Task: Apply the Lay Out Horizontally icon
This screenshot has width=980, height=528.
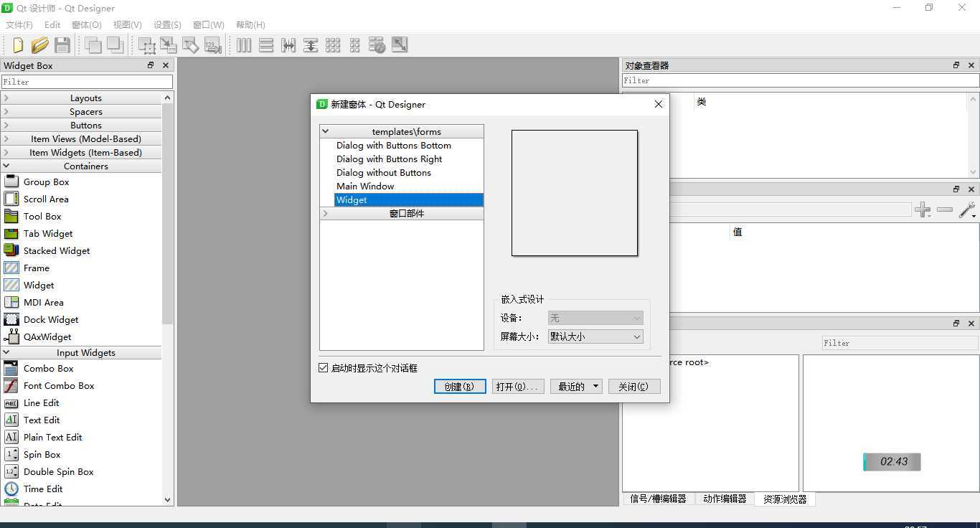Action: click(x=244, y=45)
